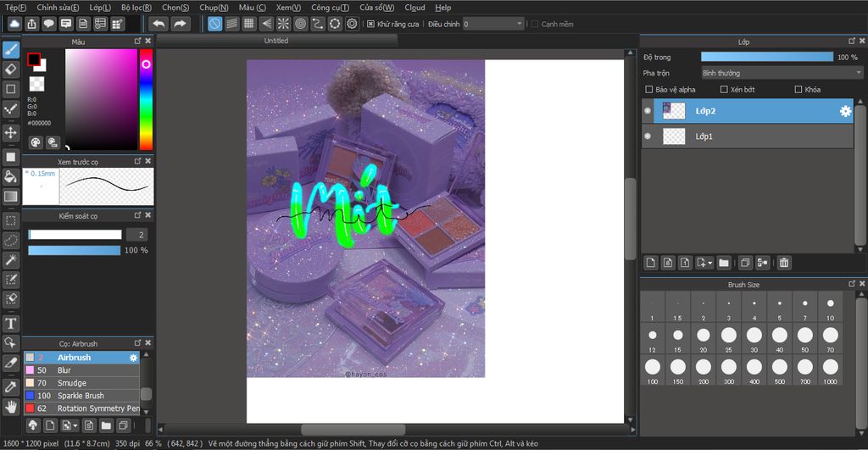Screen dimensions: 868x450
Task: Enable the grid snap guide
Action: tap(249, 24)
